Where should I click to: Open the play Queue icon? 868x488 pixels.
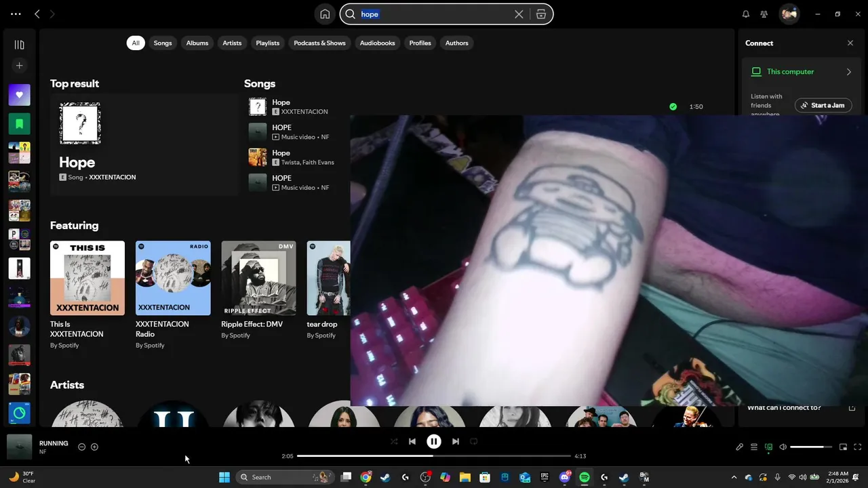(754, 447)
